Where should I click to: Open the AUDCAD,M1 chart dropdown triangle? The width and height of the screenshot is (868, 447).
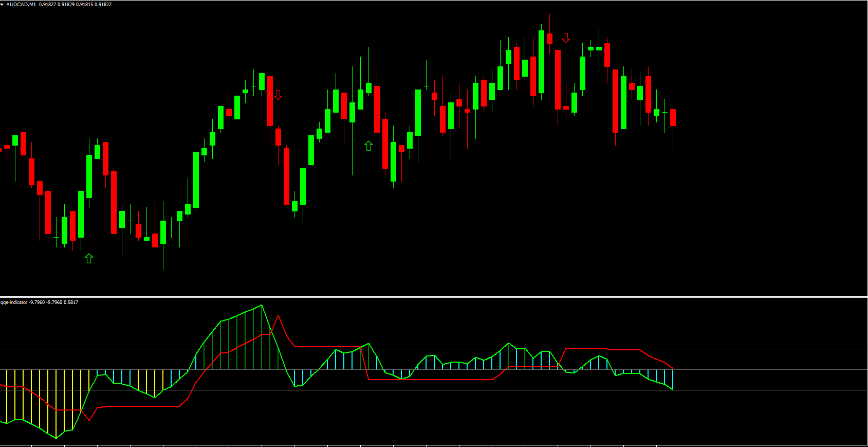3,5
